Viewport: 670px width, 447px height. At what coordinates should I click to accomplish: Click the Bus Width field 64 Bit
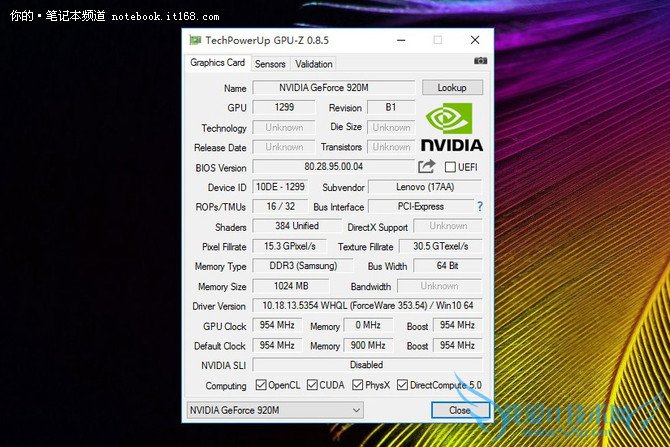click(448, 266)
